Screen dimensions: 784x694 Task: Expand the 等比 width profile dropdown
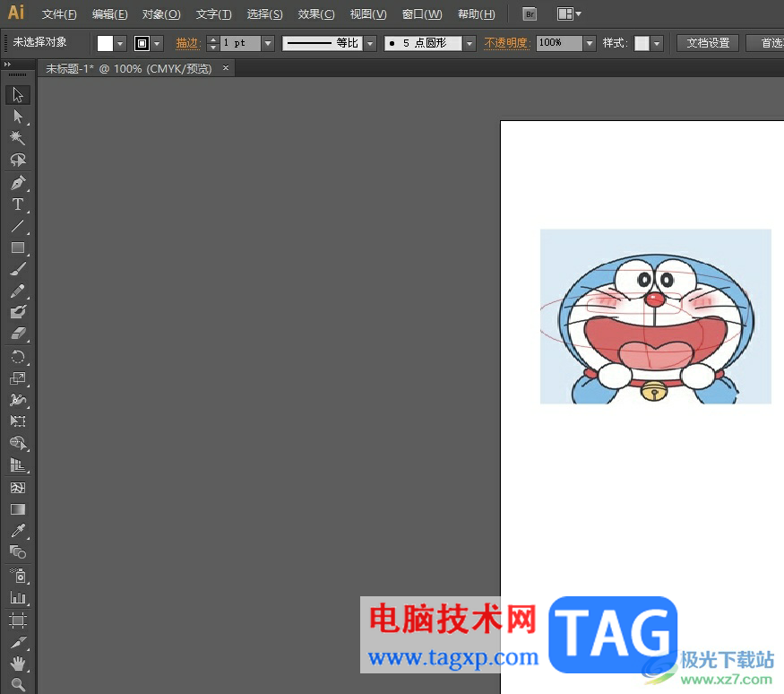coord(370,44)
